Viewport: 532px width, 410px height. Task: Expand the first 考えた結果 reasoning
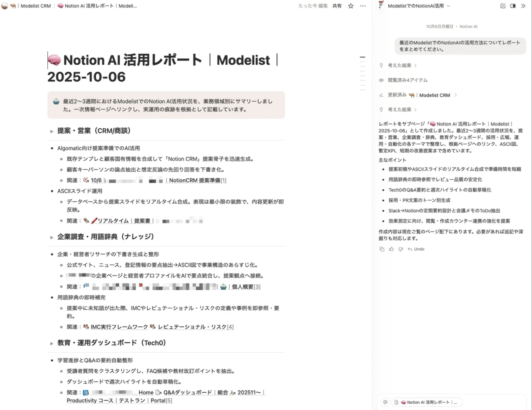tap(402, 65)
